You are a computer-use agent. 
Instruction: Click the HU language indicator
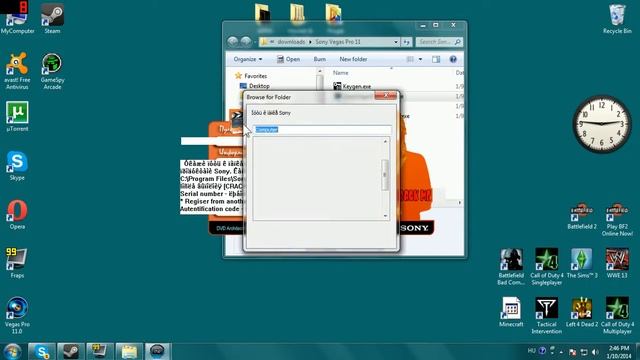pyautogui.click(x=531, y=351)
